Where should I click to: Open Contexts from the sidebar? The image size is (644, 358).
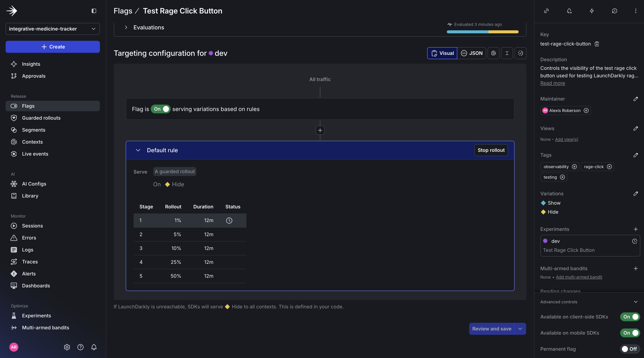tap(32, 142)
